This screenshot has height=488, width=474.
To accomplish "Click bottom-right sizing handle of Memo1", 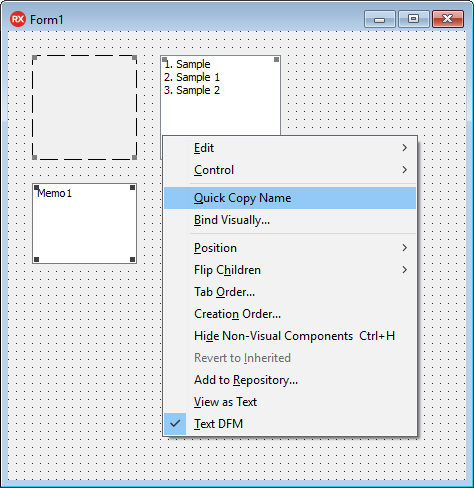I will tap(132, 259).
